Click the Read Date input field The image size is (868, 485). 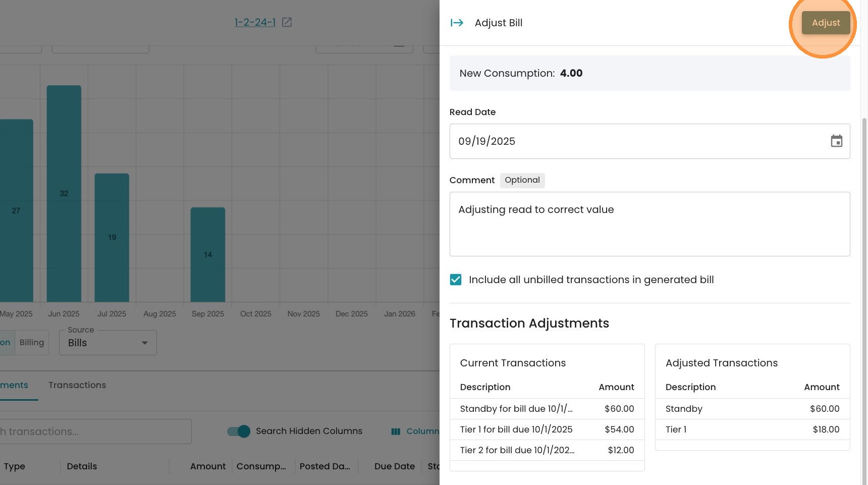pyautogui.click(x=636, y=141)
